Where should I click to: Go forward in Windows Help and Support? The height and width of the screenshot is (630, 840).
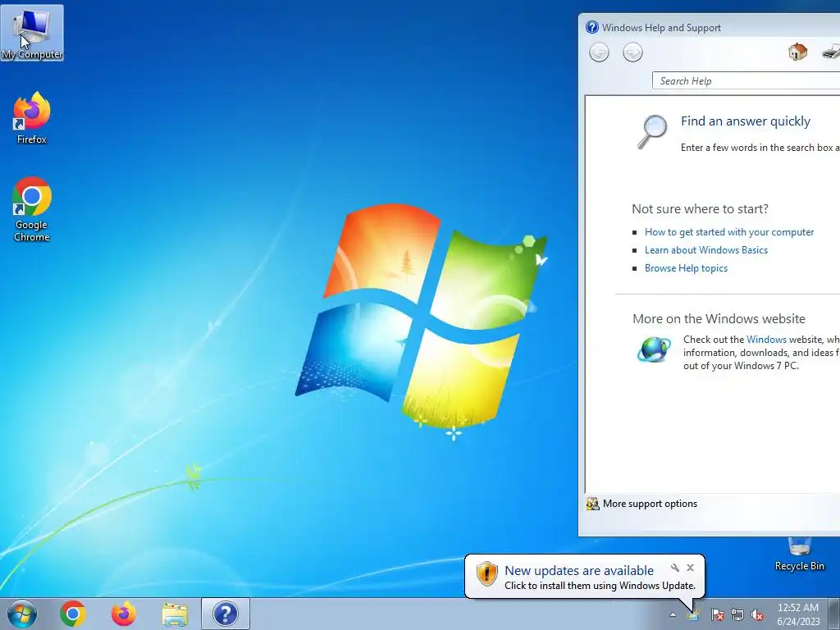coord(632,52)
